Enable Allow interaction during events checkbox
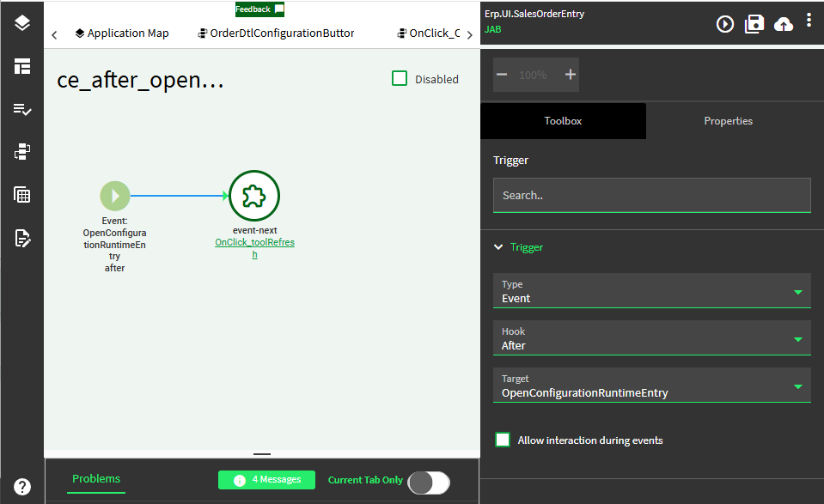The height and width of the screenshot is (504, 824). (x=503, y=440)
